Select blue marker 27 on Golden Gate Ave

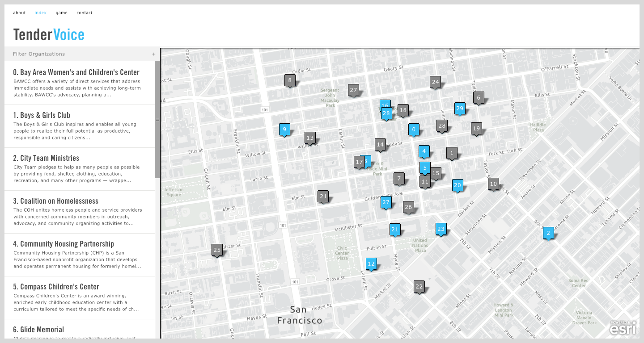tap(386, 203)
